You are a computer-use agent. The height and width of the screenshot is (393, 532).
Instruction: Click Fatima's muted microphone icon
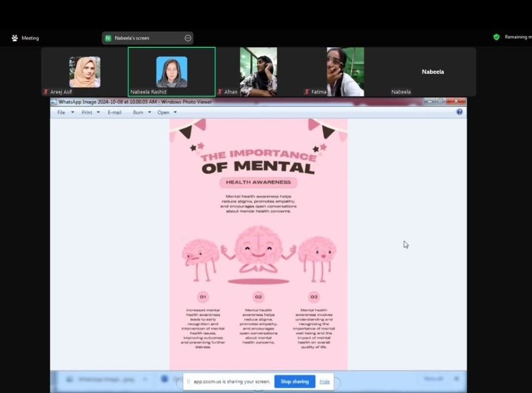[x=307, y=92]
